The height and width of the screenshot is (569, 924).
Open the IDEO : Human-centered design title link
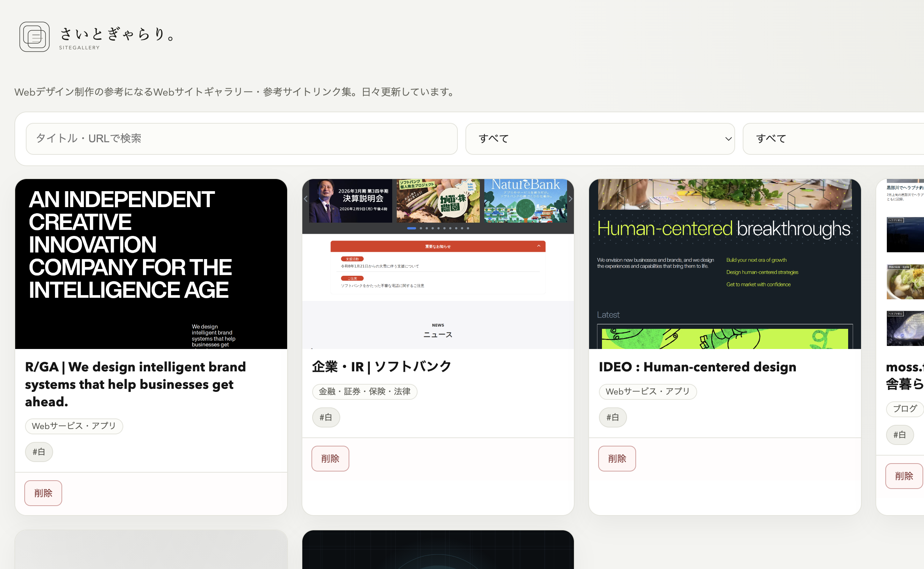697,367
